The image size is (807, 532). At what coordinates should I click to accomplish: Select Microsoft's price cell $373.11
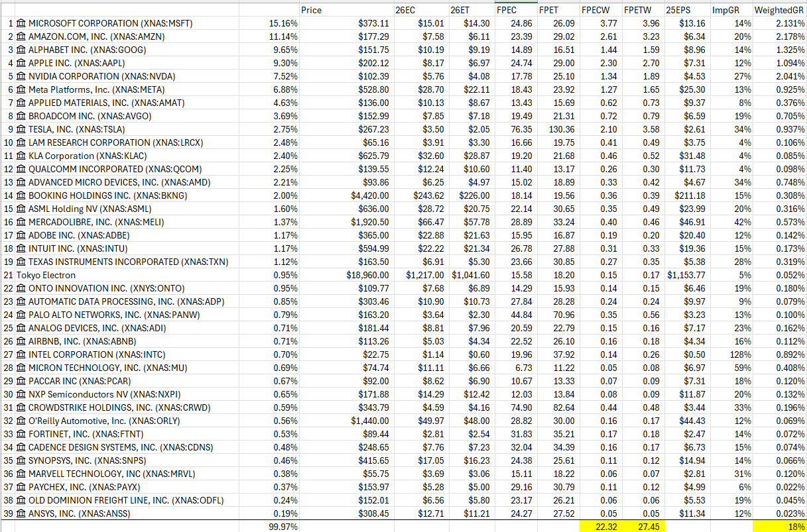pos(345,23)
